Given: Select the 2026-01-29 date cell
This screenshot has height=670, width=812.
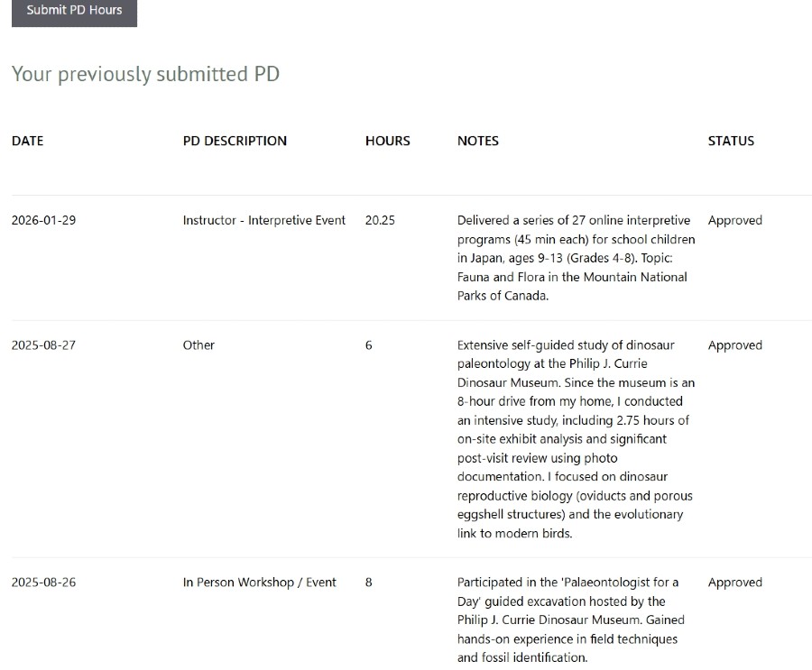Looking at the screenshot, I should (x=43, y=220).
